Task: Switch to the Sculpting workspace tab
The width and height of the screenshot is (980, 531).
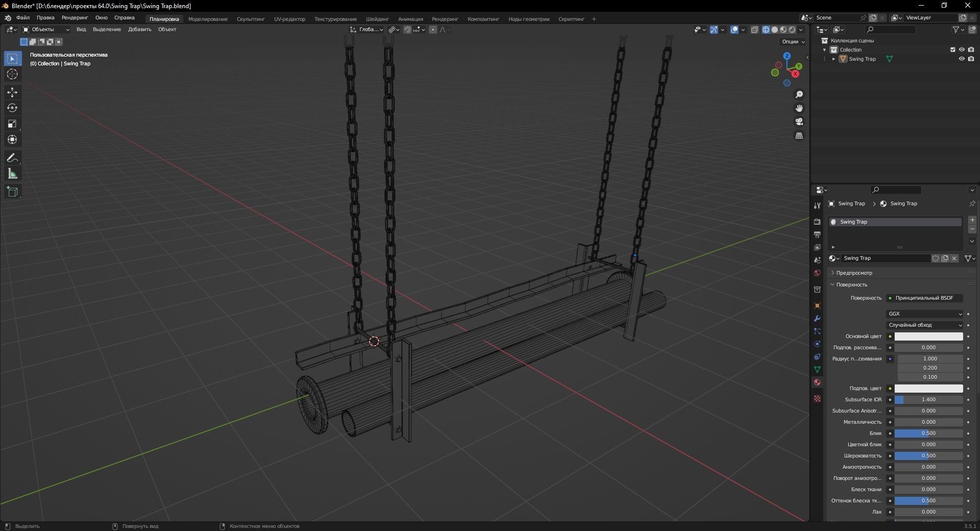Action: point(251,19)
